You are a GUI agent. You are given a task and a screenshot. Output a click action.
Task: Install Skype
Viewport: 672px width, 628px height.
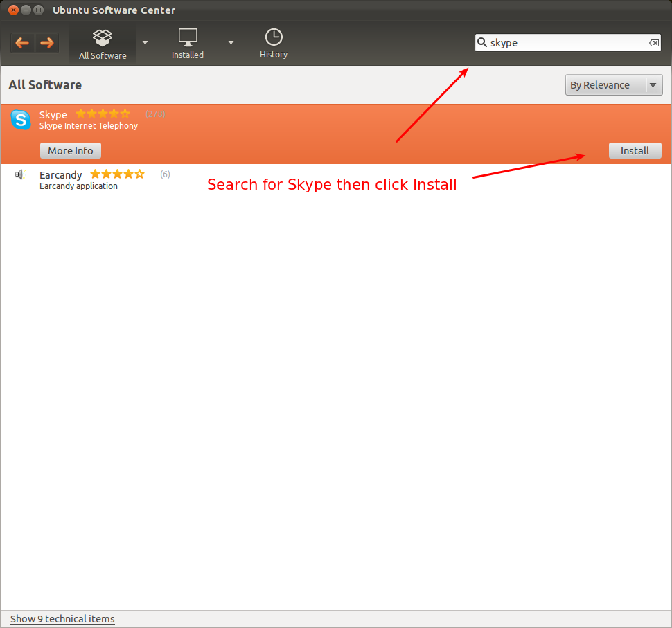point(635,151)
